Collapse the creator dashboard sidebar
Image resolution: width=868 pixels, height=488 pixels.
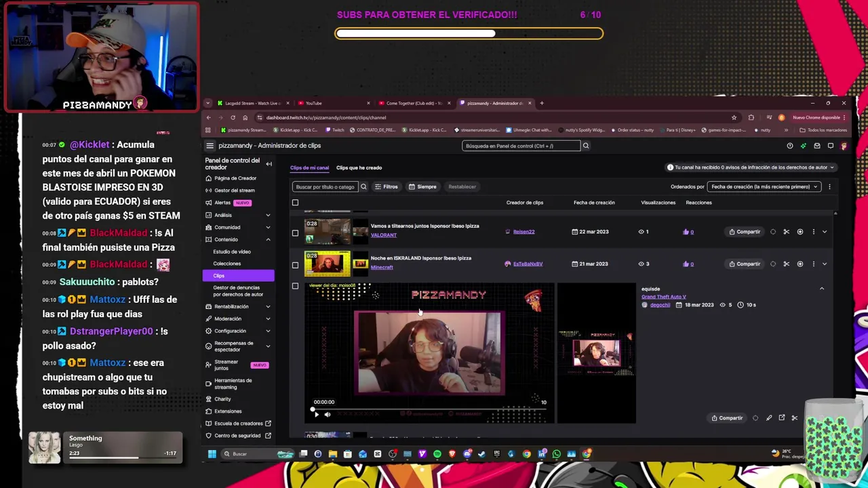point(269,164)
